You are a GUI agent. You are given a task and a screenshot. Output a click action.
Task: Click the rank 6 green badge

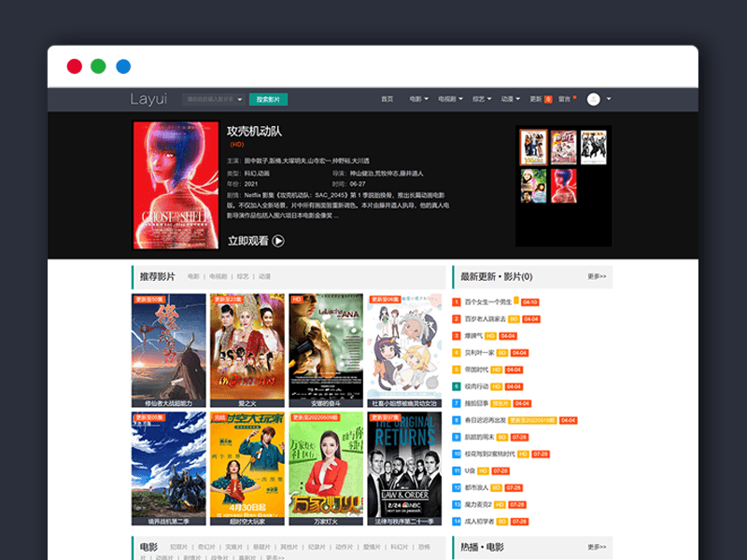click(457, 386)
